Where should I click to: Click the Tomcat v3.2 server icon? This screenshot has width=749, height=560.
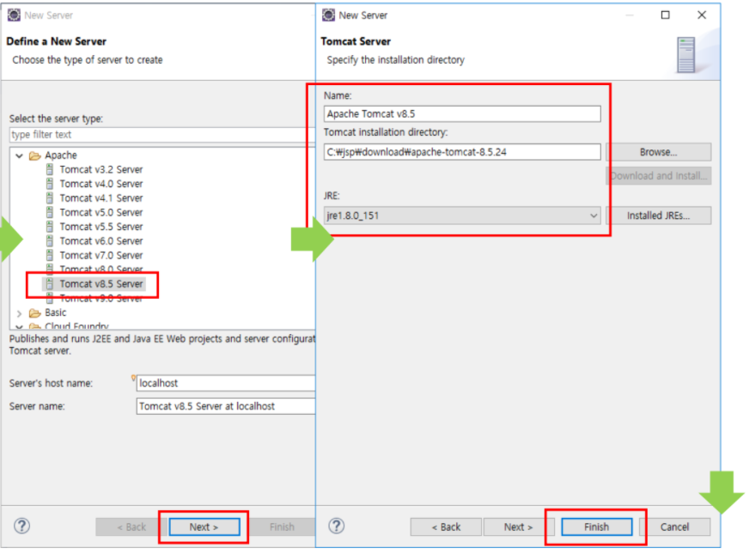[50, 169]
